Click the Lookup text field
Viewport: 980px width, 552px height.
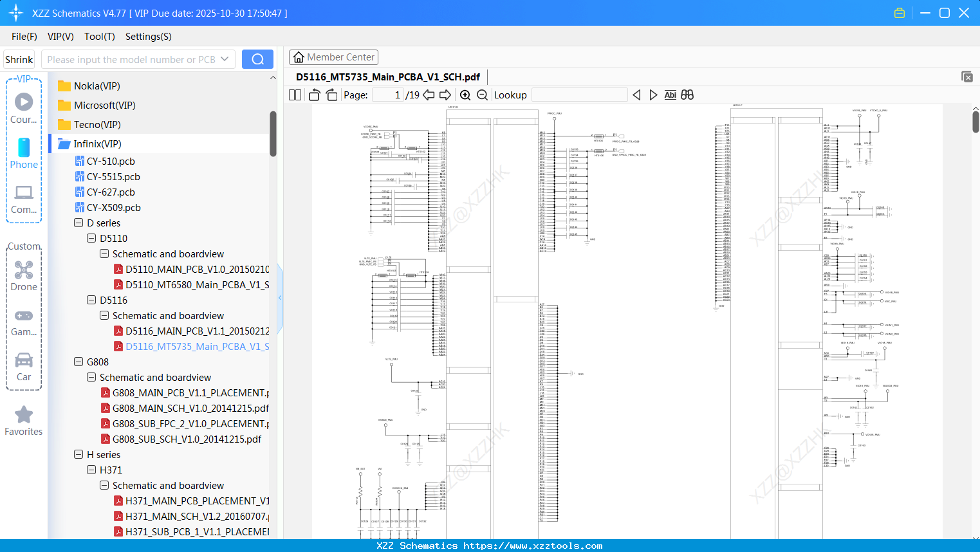click(580, 95)
